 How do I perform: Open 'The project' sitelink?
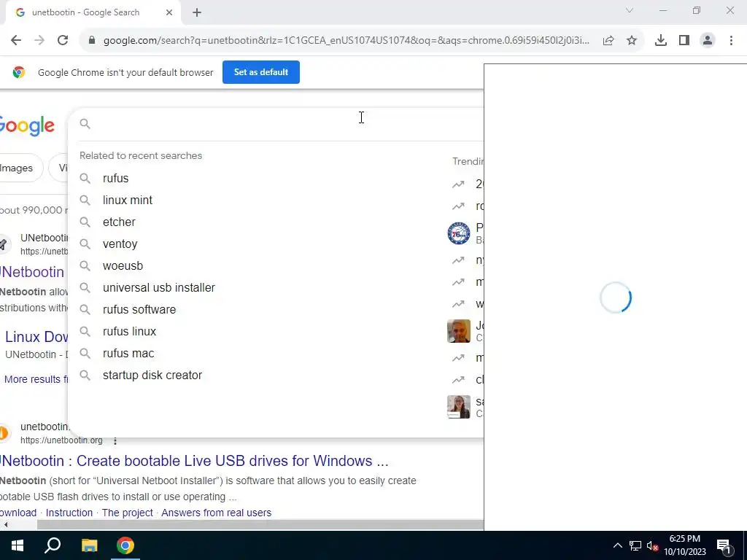pyautogui.click(x=127, y=513)
